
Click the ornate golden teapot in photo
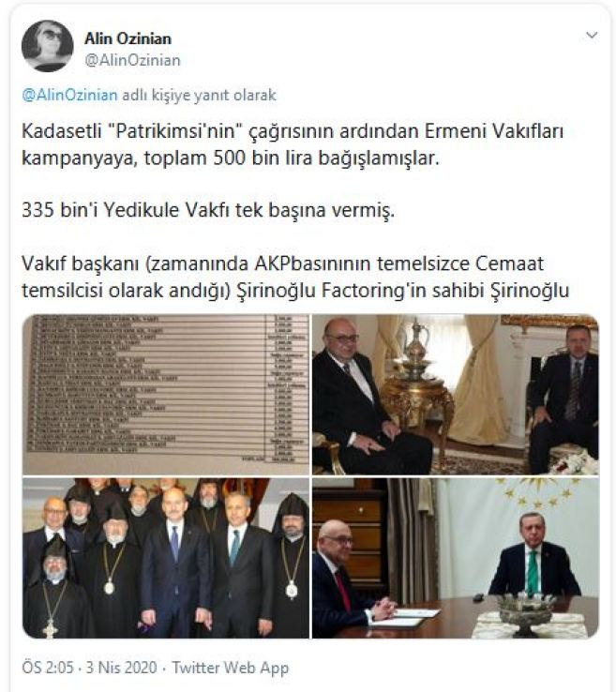click(x=415, y=350)
